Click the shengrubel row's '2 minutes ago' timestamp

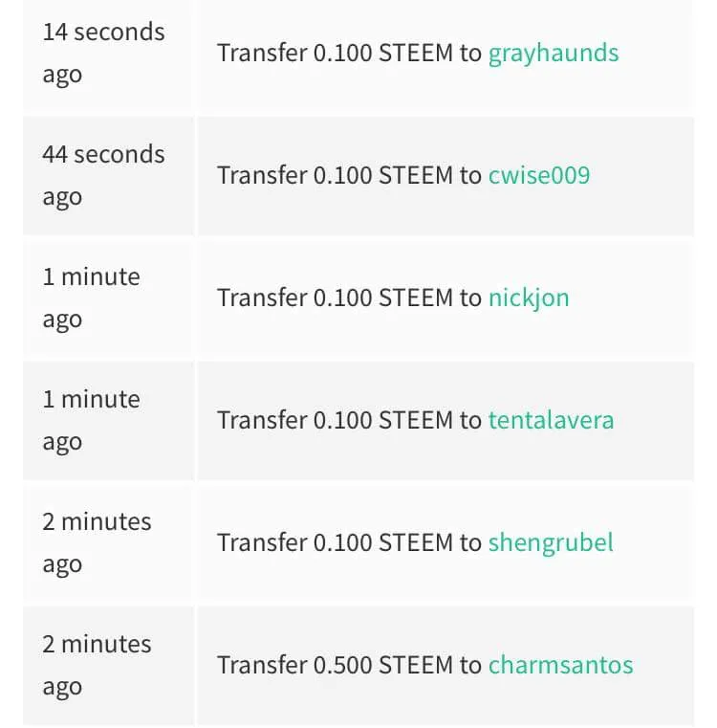pos(97,542)
